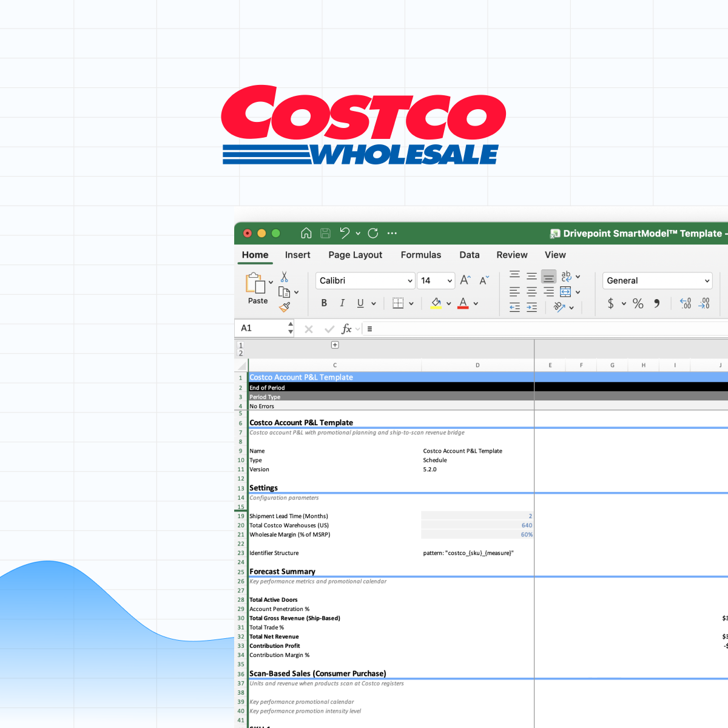Click the Insert Function fx icon
The width and height of the screenshot is (728, 728).
pos(346,329)
